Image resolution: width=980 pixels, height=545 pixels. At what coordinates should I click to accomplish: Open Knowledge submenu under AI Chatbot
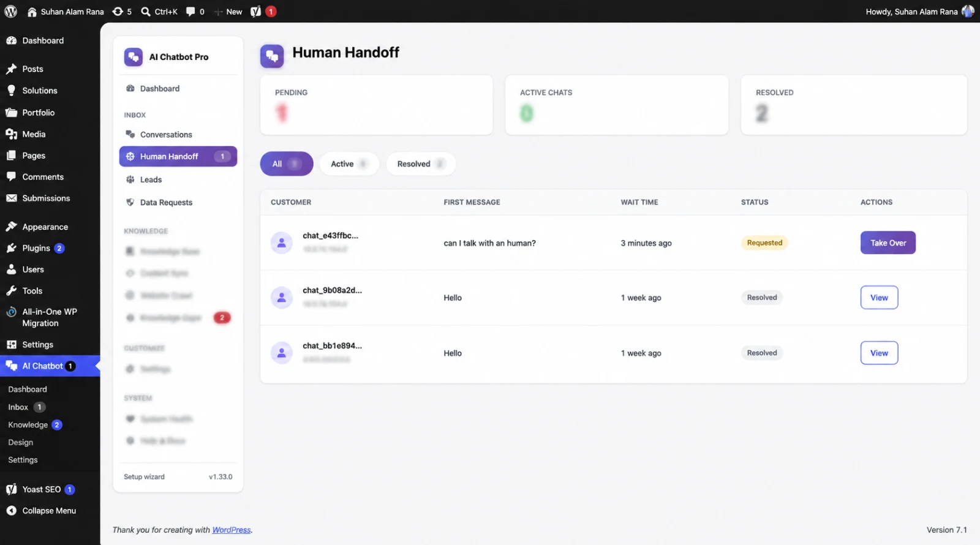pos(28,425)
